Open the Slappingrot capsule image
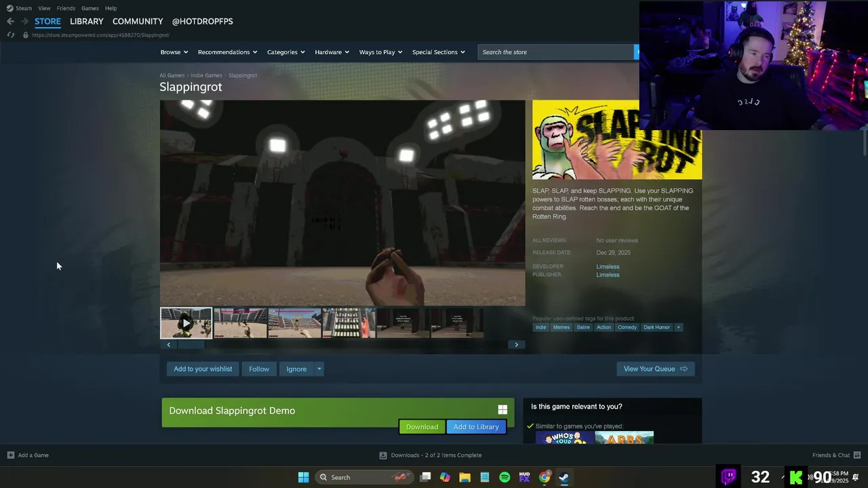 [x=617, y=140]
